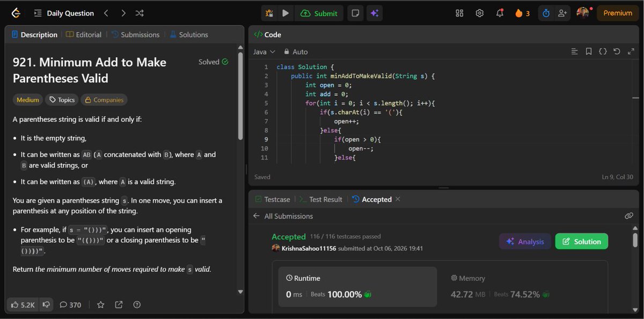Pick a random question with shuffle icon
Image resolution: width=644 pixels, height=319 pixels.
coord(140,13)
